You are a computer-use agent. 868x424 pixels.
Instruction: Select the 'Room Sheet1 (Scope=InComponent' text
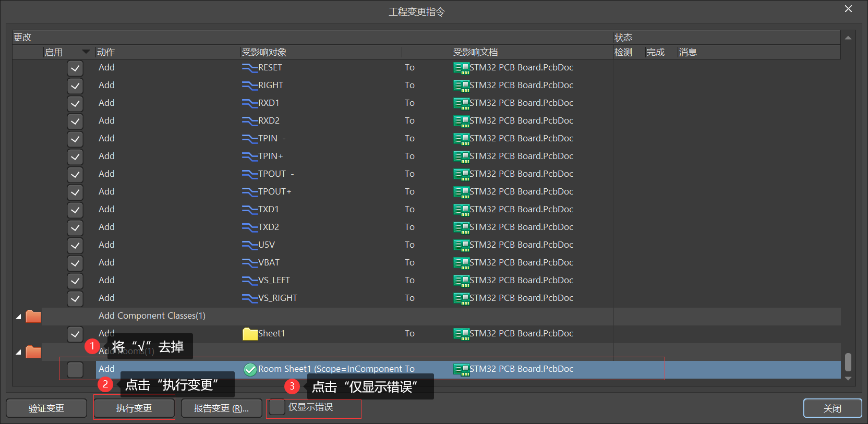(x=331, y=369)
